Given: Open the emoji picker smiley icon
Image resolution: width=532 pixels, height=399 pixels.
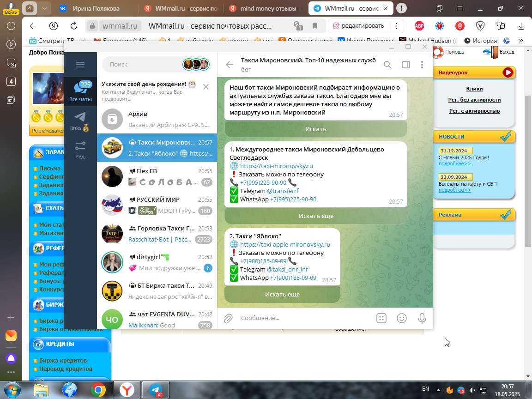Looking at the screenshot, I should 402,318.
